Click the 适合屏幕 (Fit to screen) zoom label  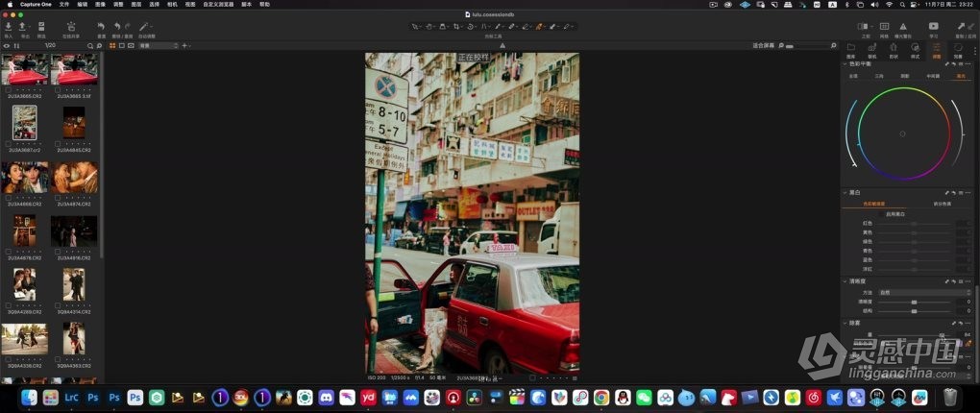(x=764, y=45)
